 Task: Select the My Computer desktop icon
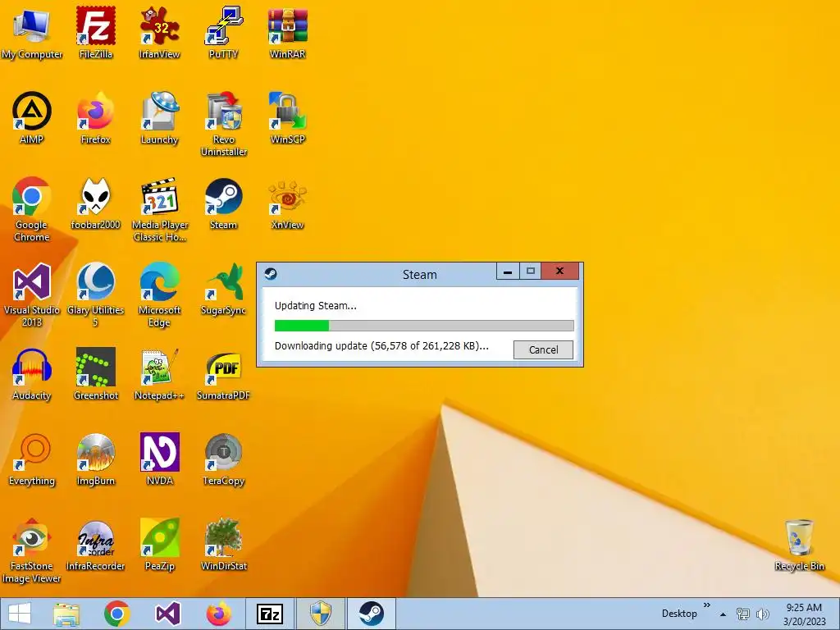click(32, 33)
